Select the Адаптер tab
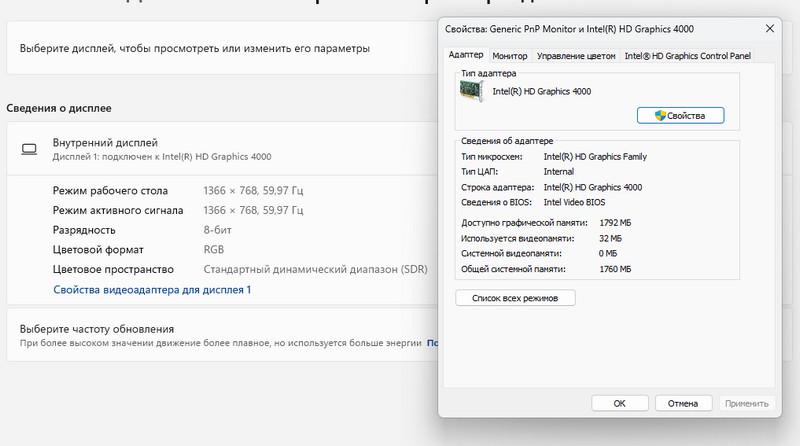 pyautogui.click(x=466, y=56)
